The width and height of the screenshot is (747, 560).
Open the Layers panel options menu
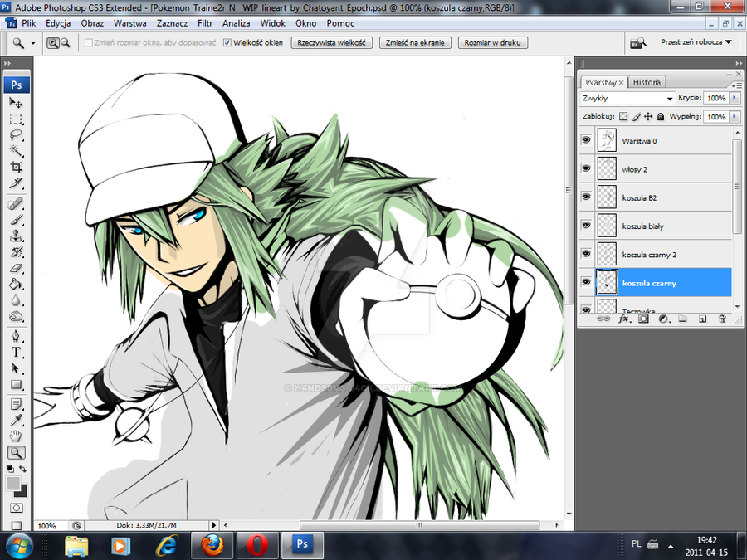pyautogui.click(x=736, y=85)
